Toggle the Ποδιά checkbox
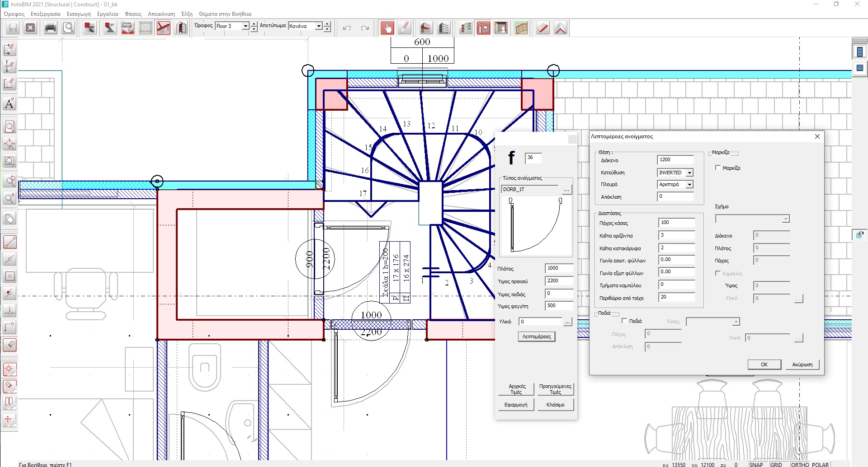 point(624,321)
